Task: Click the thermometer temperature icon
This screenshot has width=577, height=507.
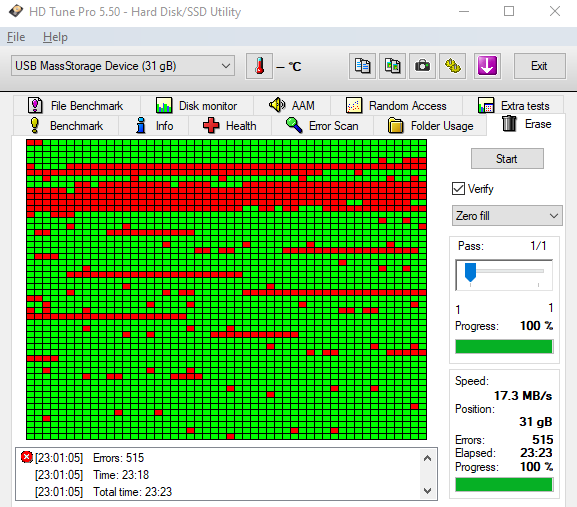Action: click(x=259, y=66)
